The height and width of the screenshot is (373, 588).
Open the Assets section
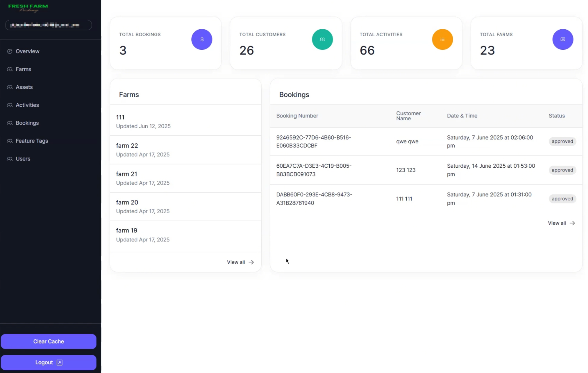pyautogui.click(x=24, y=87)
